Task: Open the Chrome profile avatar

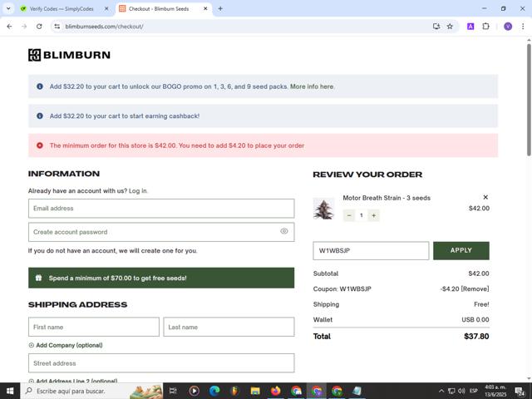Action: click(508, 27)
